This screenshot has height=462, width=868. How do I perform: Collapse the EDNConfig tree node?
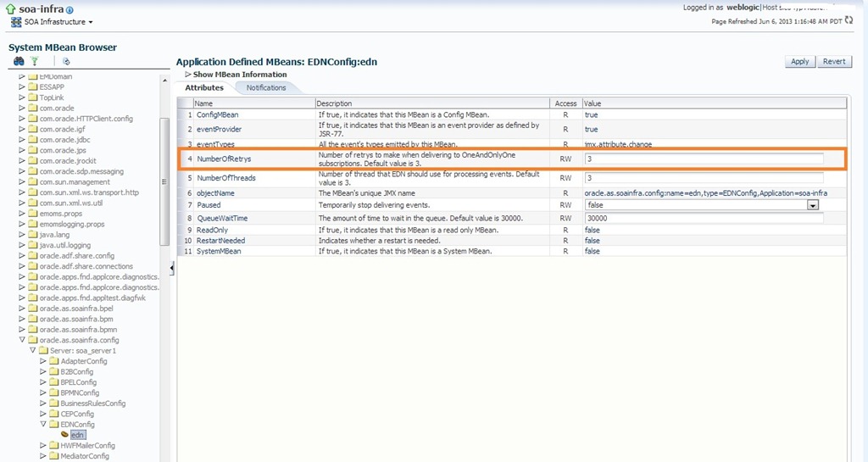tap(43, 424)
